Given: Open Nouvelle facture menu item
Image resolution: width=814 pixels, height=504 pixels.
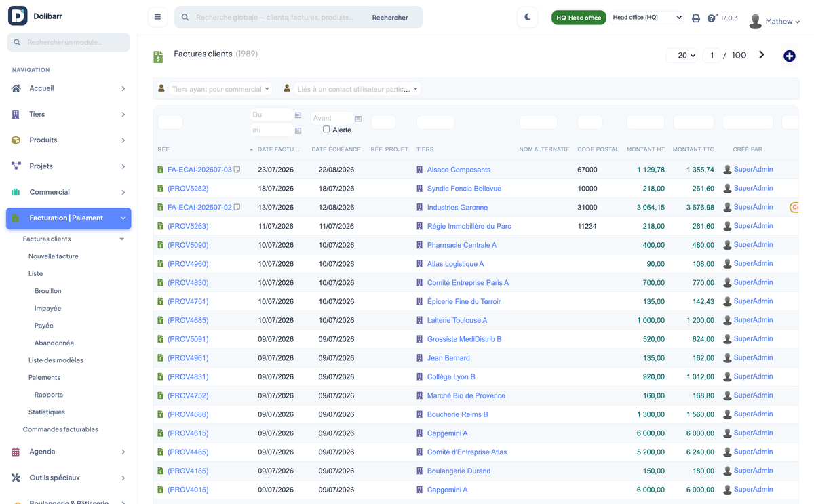Looking at the screenshot, I should [x=54, y=256].
